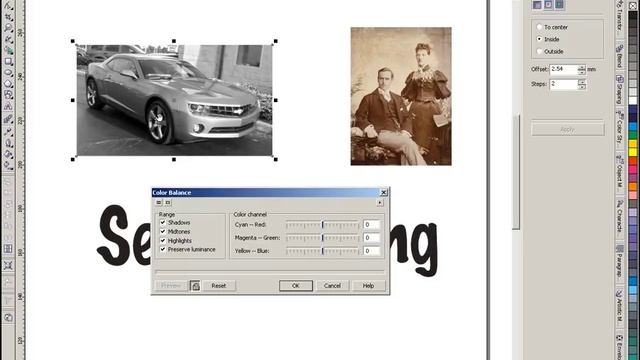Select the Basic Shapes tool

click(x=8, y=95)
